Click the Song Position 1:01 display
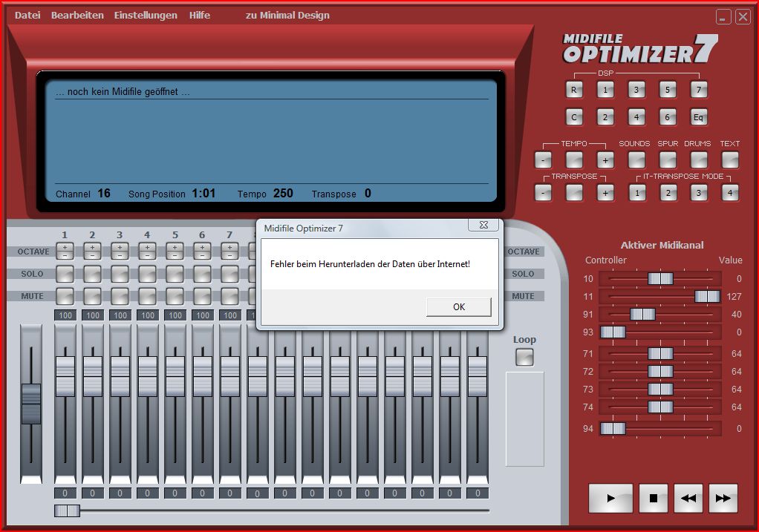 click(203, 194)
